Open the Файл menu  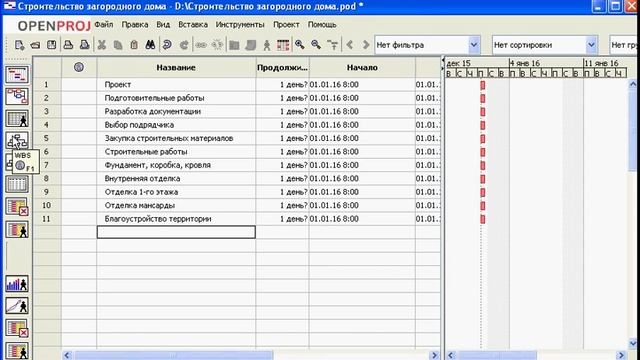[x=104, y=25]
